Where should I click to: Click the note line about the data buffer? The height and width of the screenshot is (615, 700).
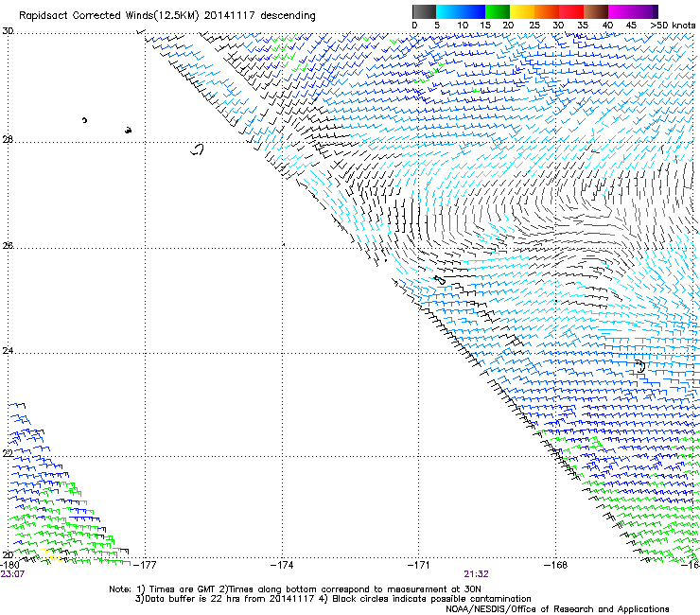pyautogui.click(x=333, y=599)
